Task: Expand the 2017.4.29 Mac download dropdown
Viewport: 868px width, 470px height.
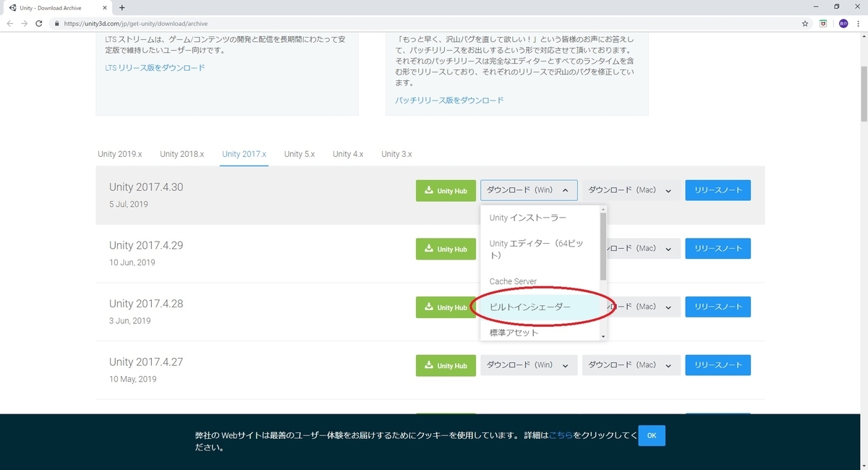Action: click(644, 248)
